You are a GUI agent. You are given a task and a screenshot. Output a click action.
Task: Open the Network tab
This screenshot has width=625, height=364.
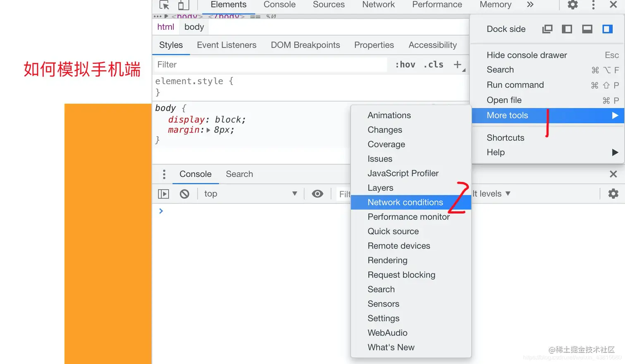click(379, 5)
